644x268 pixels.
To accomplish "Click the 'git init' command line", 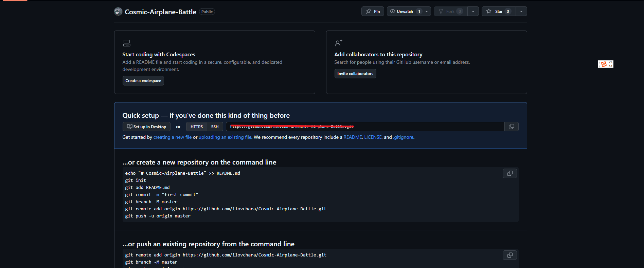I will tap(136, 180).
